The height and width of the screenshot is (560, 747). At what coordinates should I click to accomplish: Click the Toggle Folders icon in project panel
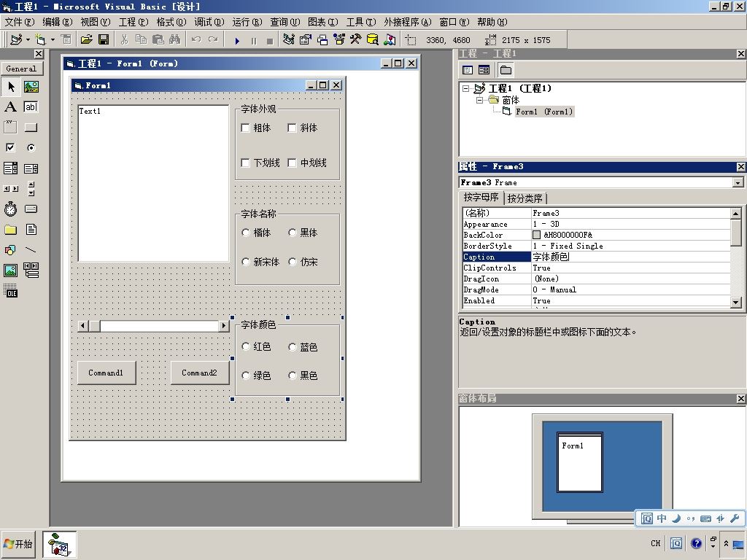pos(506,71)
